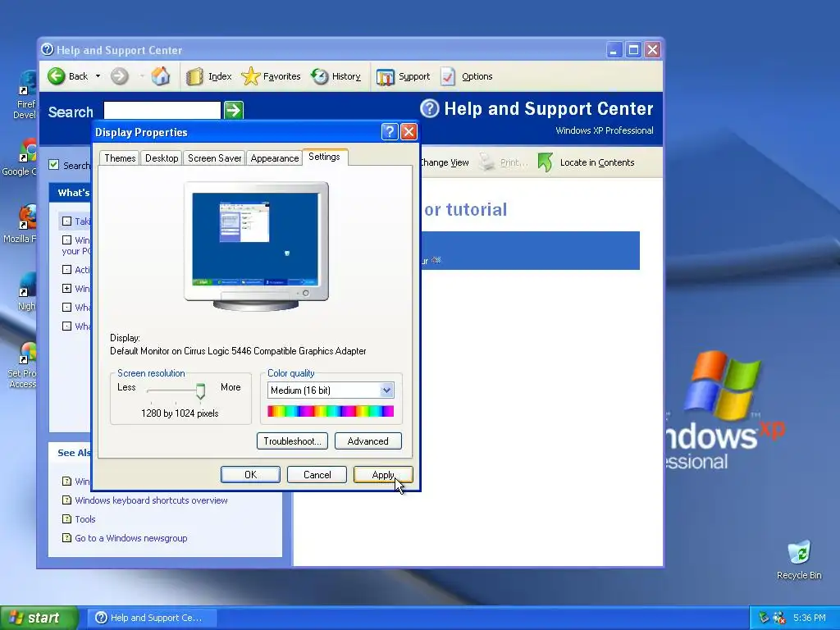Select Set Program Access desktop shortcut

click(22, 364)
